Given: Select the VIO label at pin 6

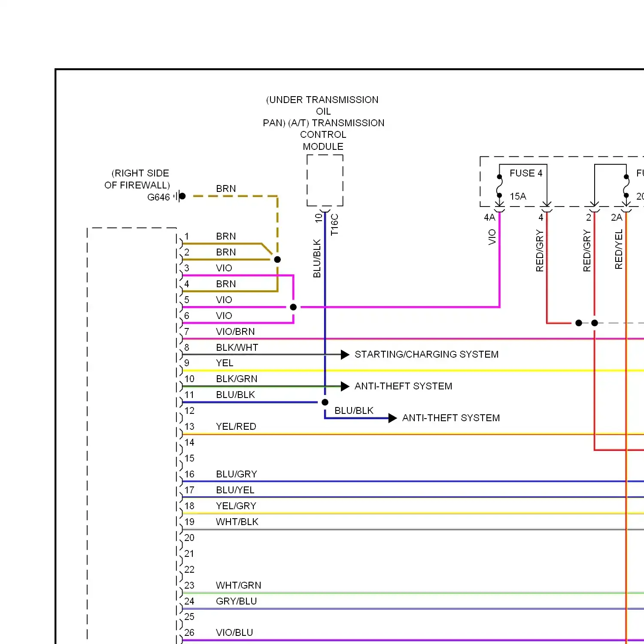Looking at the screenshot, I should click(224, 316).
